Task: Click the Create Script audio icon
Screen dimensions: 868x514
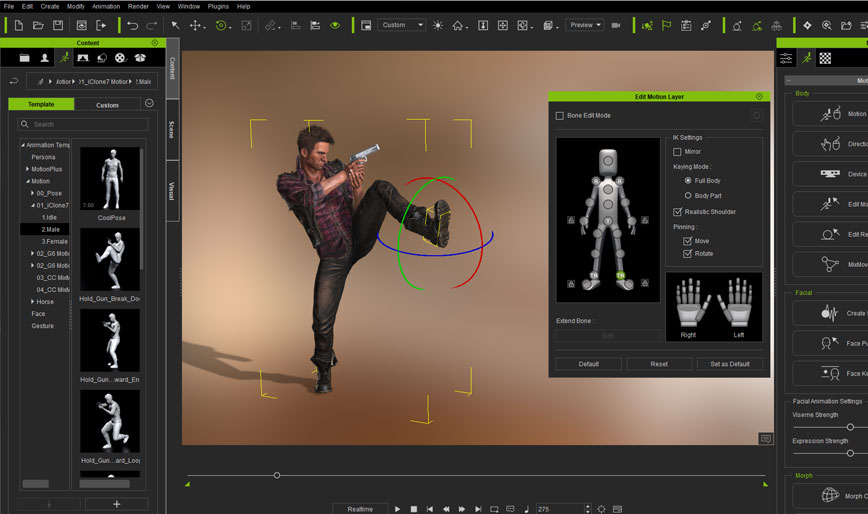Action: [829, 313]
